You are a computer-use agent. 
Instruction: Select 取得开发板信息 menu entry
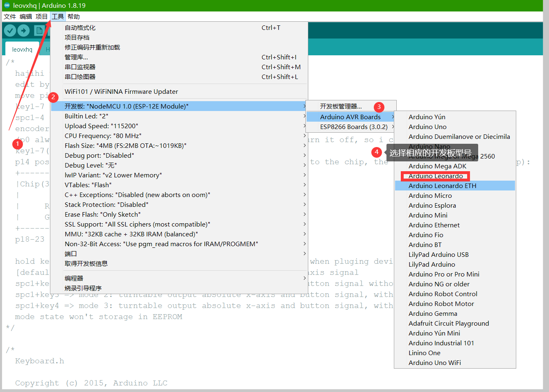click(179, 264)
